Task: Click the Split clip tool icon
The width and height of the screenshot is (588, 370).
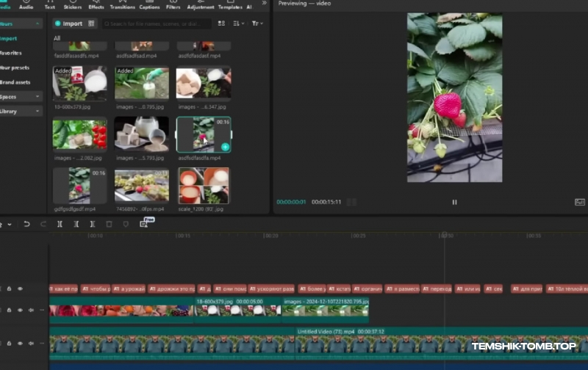Action: [60, 224]
